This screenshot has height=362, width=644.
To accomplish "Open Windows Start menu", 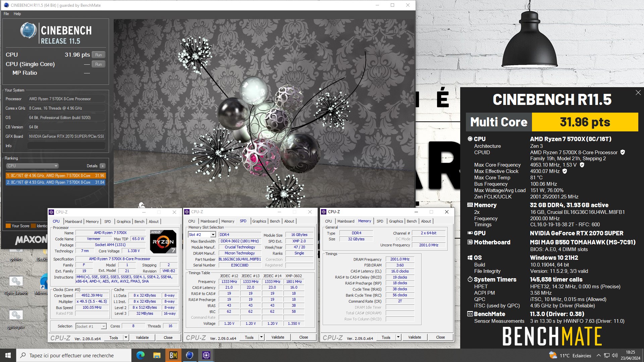I will click(8, 355).
